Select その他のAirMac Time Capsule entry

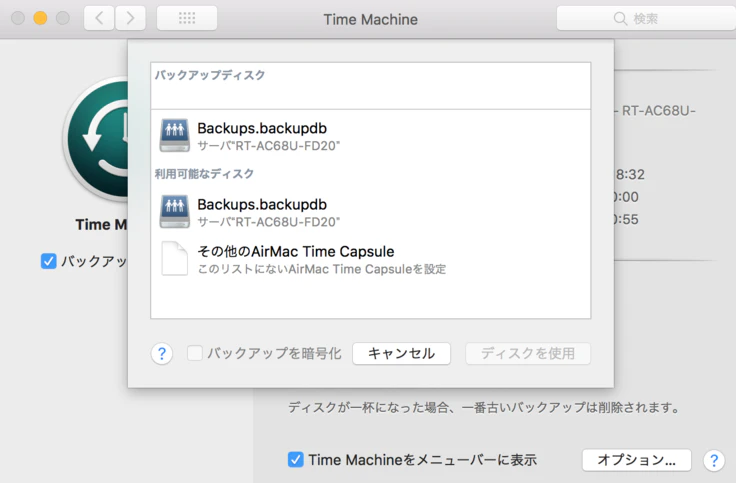tap(370, 259)
